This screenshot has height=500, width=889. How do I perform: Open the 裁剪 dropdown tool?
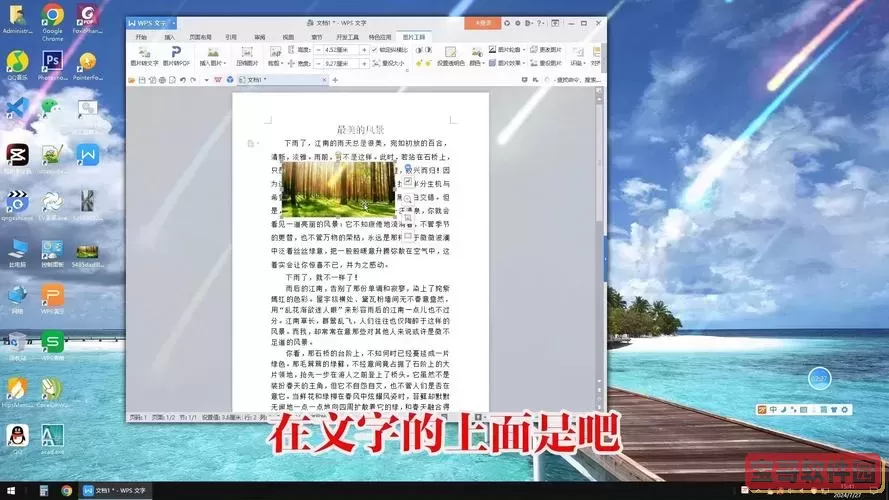point(275,56)
